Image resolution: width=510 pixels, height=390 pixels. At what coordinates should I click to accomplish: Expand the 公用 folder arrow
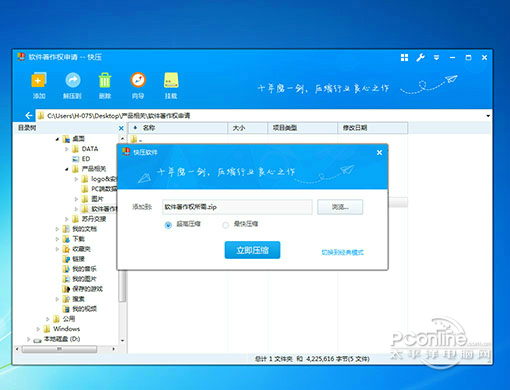click(48, 319)
